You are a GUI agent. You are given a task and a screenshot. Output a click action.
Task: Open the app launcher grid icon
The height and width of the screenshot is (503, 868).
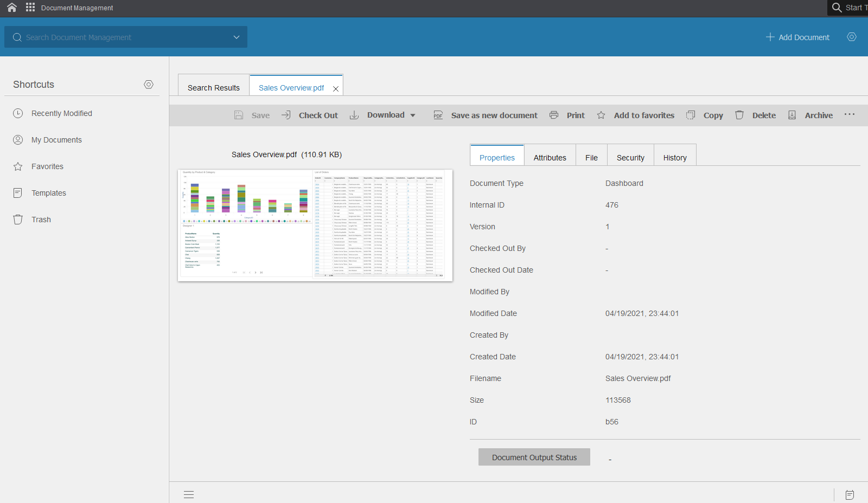pos(30,8)
